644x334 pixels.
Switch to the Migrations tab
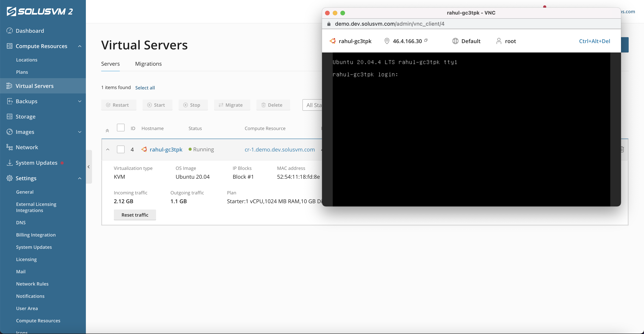[x=148, y=64]
